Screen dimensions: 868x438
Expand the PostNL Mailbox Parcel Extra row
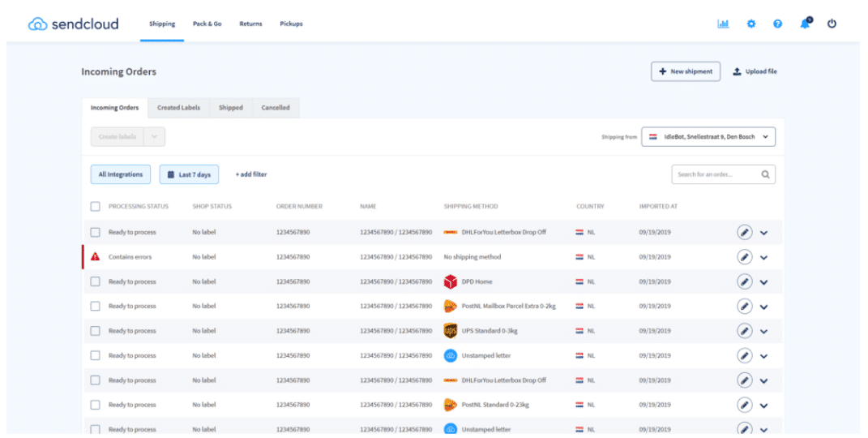point(764,307)
